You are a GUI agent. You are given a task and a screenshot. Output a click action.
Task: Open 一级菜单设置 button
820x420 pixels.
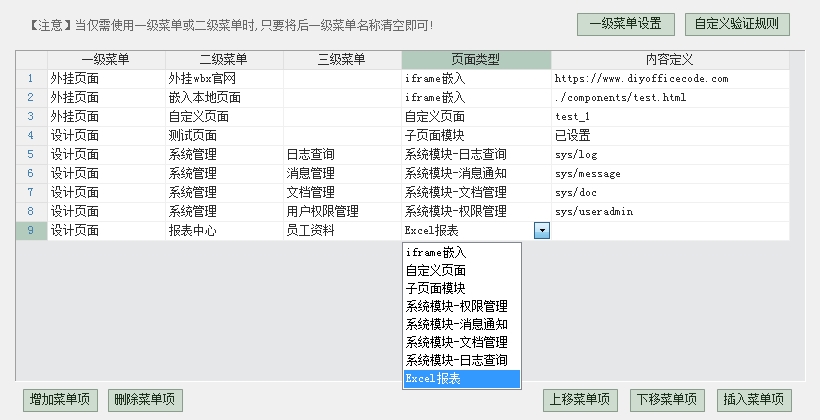pyautogui.click(x=625, y=24)
